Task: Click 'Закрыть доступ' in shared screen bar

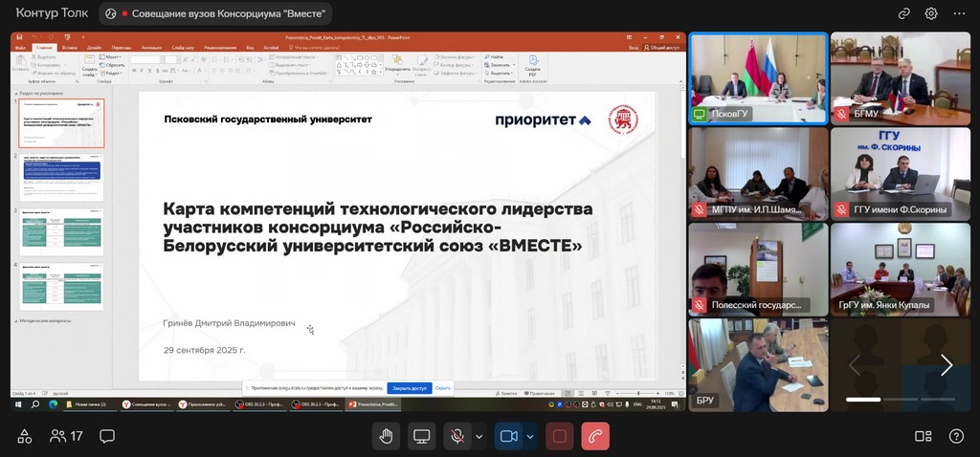Action: pyautogui.click(x=409, y=388)
